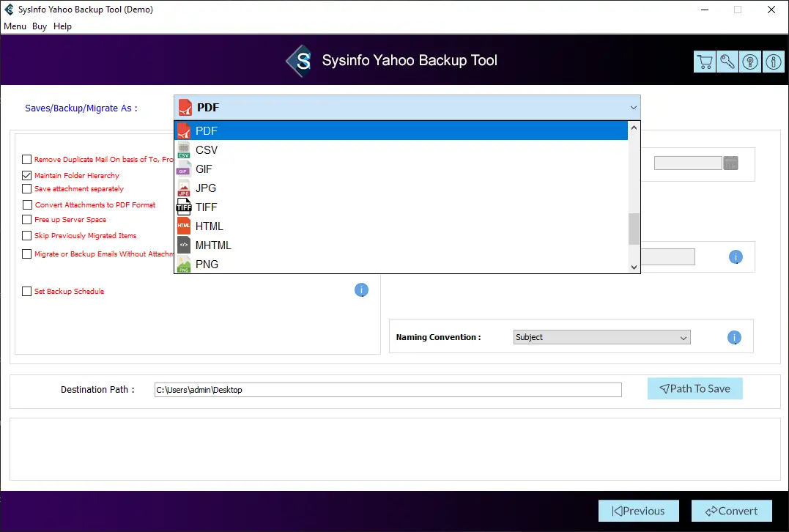
Task: Click the Path To Save button
Action: click(694, 389)
